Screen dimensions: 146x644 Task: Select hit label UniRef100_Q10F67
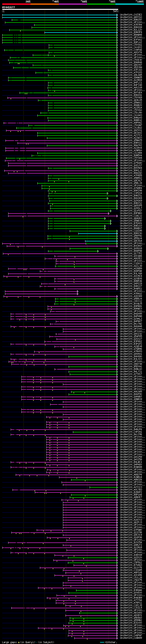(x=131, y=210)
